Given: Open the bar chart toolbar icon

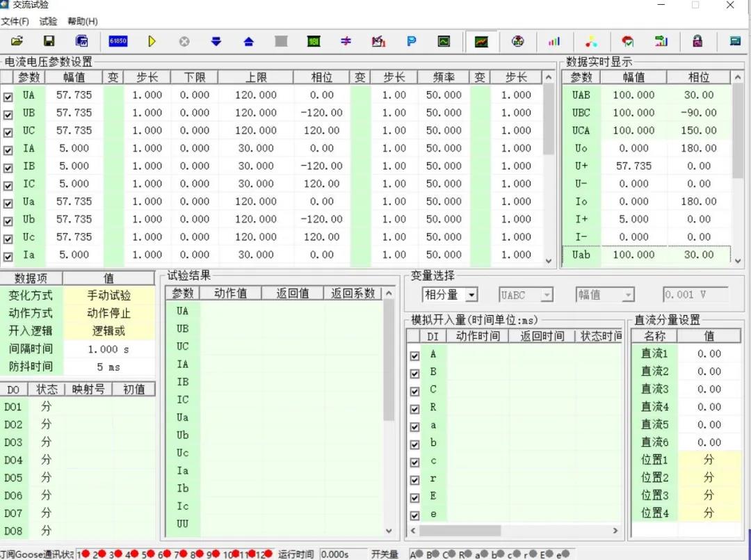Looking at the screenshot, I should click(554, 42).
